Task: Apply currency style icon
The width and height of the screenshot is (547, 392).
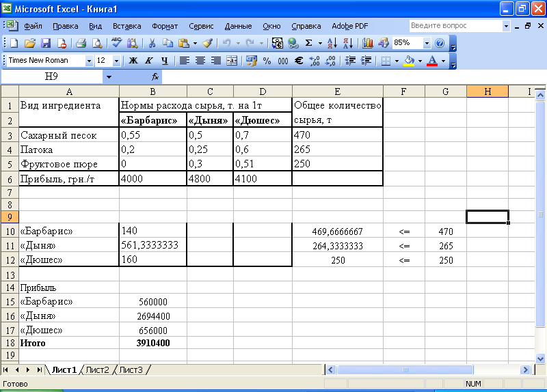Action: 251,61
